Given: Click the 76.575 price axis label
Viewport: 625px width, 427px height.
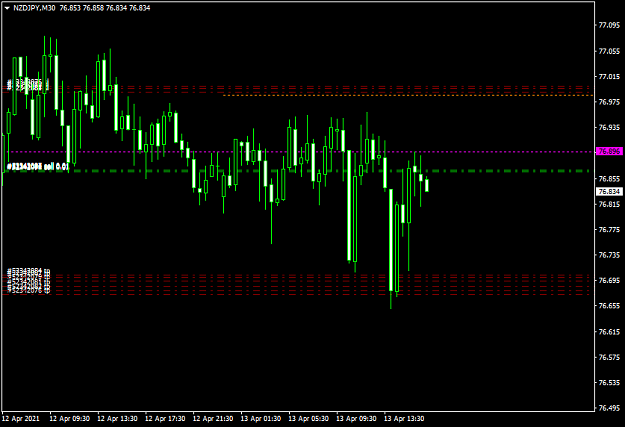Looking at the screenshot, I should point(609,357).
